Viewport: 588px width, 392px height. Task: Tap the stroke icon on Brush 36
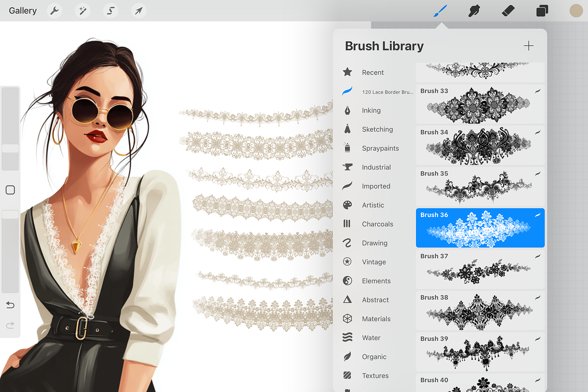click(x=538, y=215)
